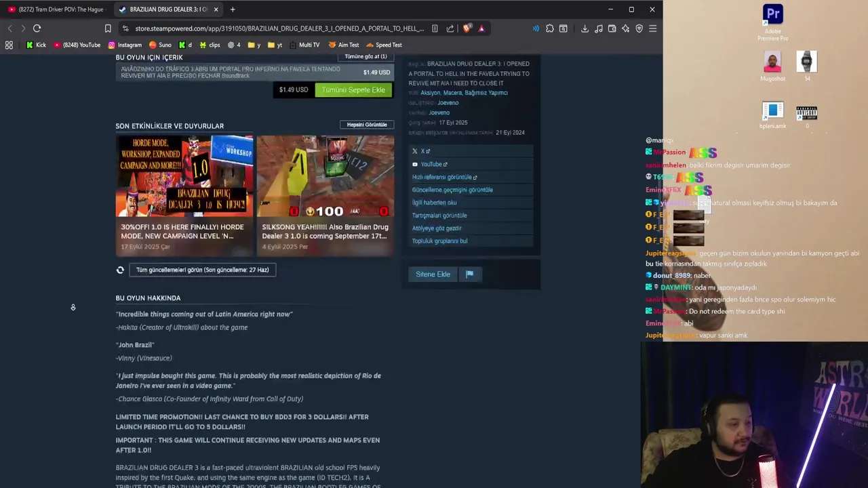Open the Brave VPN shield icon
868x488 pixels.
[x=639, y=28]
